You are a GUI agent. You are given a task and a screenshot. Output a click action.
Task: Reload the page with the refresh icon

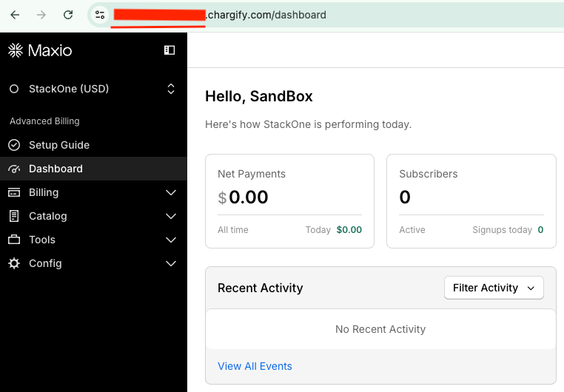(68, 15)
